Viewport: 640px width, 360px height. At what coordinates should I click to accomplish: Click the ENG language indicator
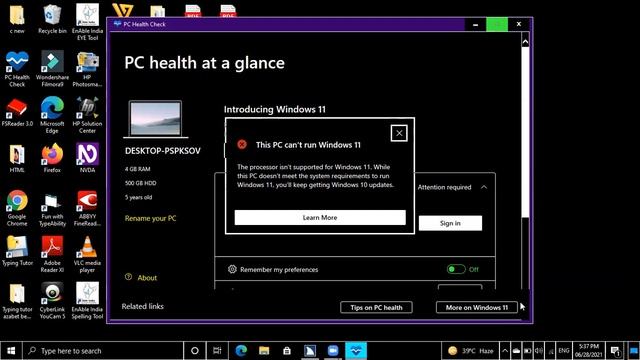coord(564,351)
